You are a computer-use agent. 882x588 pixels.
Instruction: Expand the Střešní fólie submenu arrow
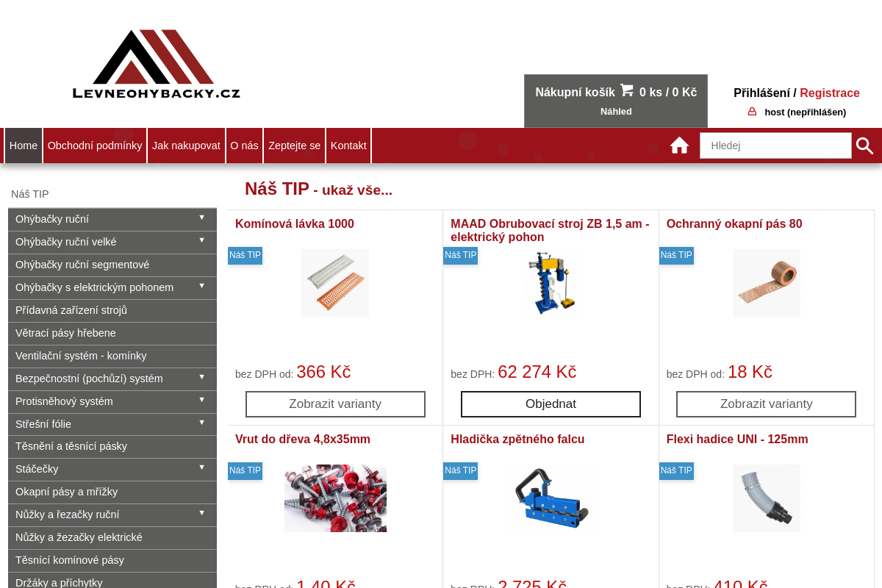coord(201,423)
